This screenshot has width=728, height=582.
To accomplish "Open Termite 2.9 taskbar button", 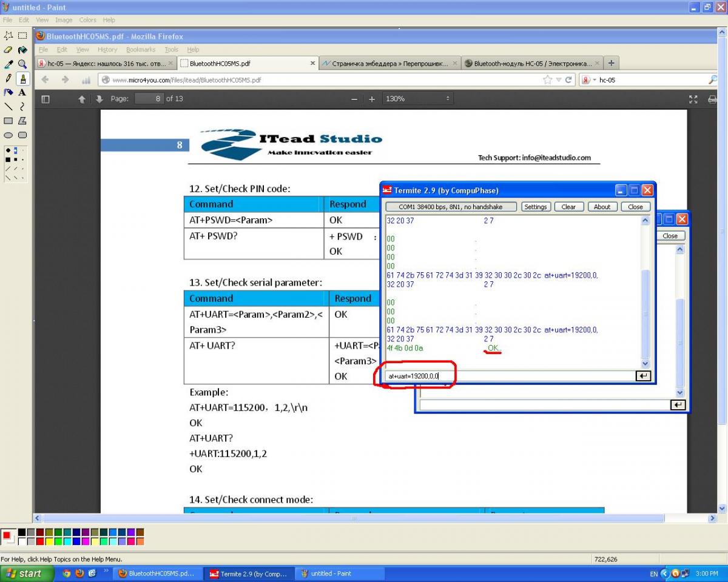I will 249,574.
